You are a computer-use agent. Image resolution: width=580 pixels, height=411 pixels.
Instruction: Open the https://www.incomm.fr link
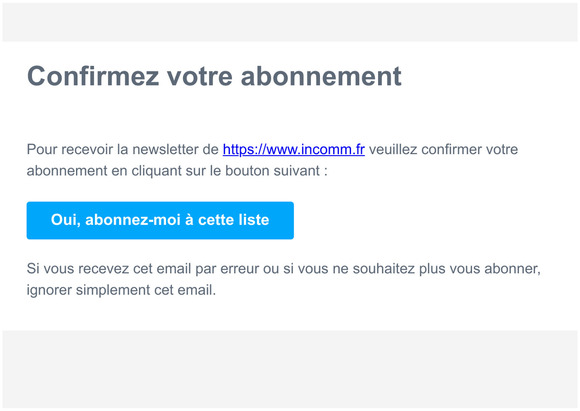(294, 149)
